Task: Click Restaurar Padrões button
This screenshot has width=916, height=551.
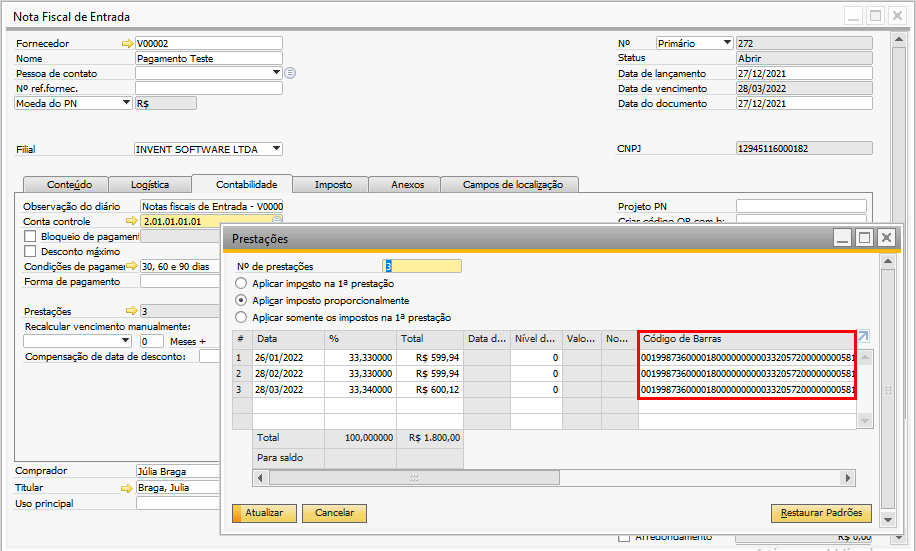Action: point(821,513)
